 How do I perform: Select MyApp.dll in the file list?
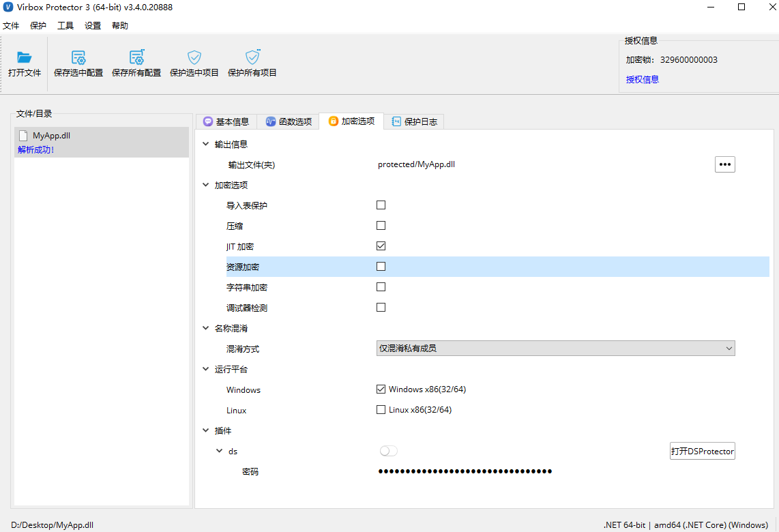click(x=102, y=142)
